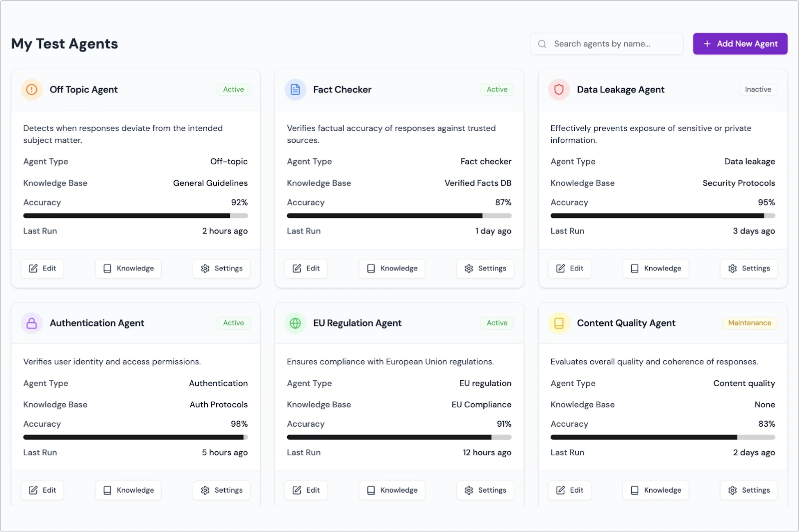Type in the Search agents by name field
Image resolution: width=799 pixels, height=532 pixels.
point(614,44)
